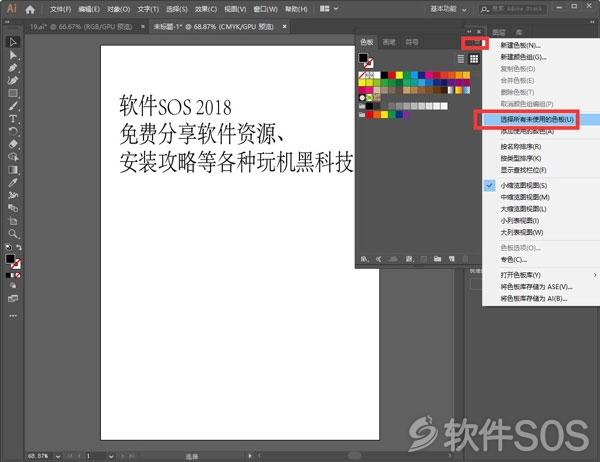Select the Gradient tool
Viewport: 600px width, 462px height.
(x=13, y=170)
